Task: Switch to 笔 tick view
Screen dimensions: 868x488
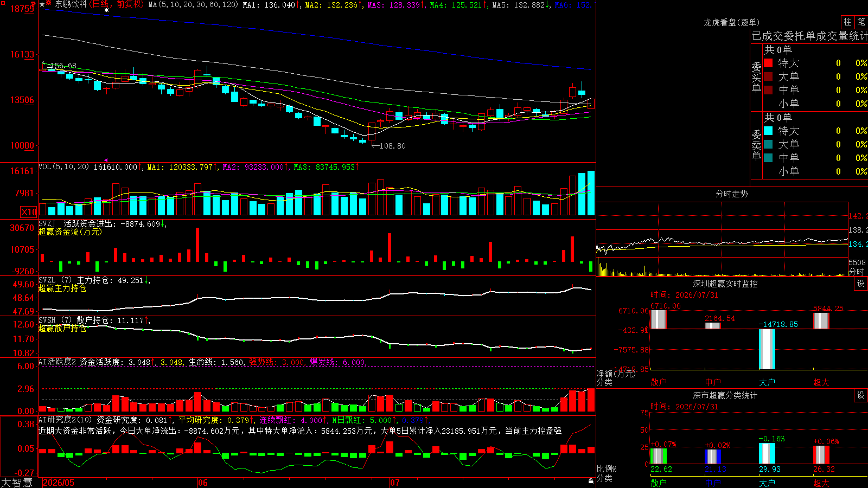Action: point(861,22)
